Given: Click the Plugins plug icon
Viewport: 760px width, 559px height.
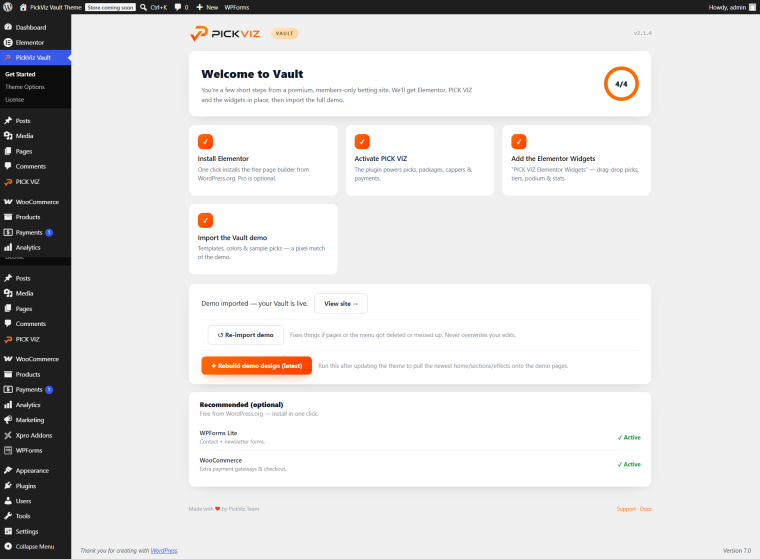Looking at the screenshot, I should coord(8,485).
